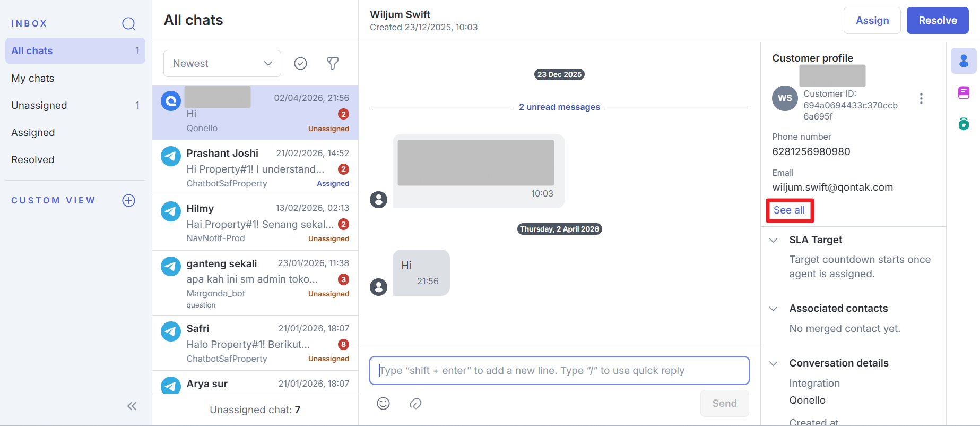The height and width of the screenshot is (426, 980).
Task: Open the Unassigned chats view
Action: (x=39, y=105)
